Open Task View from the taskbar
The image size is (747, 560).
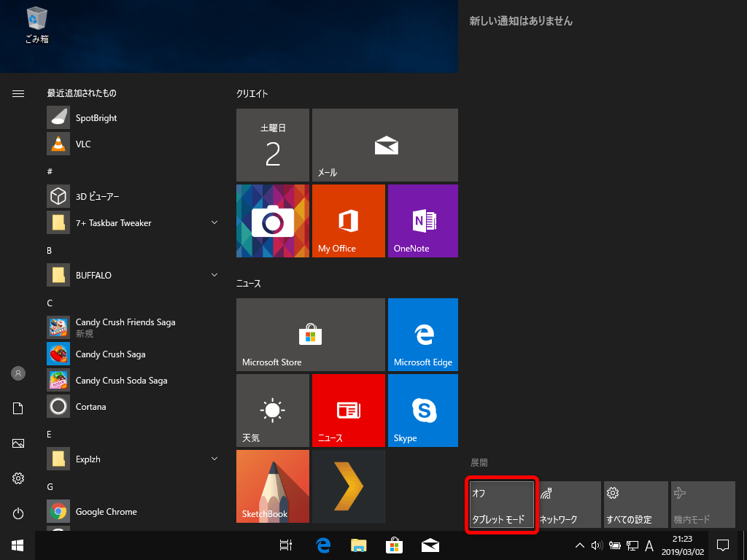pos(285,545)
